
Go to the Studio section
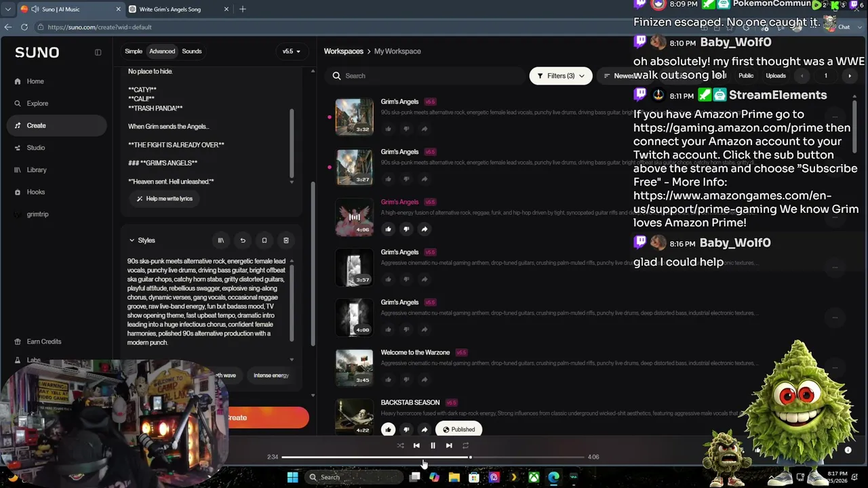click(x=36, y=148)
